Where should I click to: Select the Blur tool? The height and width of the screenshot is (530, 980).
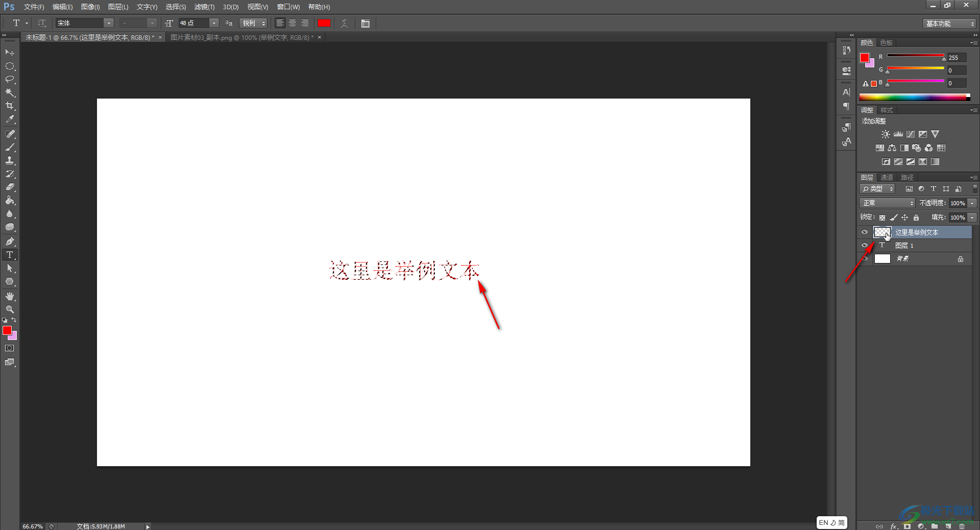[10, 214]
